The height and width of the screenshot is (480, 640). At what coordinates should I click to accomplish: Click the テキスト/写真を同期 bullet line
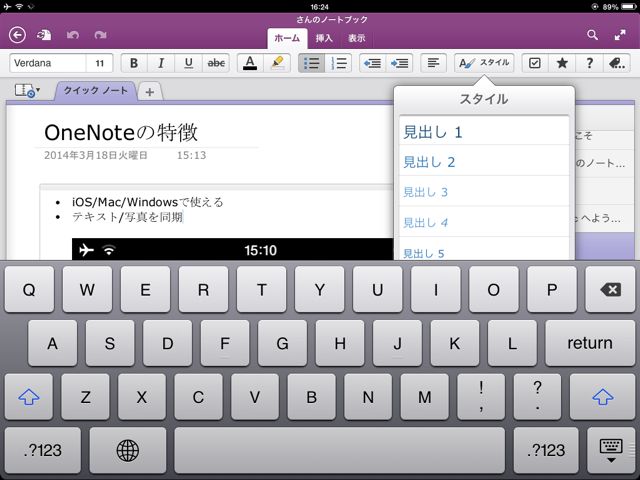coord(127,217)
